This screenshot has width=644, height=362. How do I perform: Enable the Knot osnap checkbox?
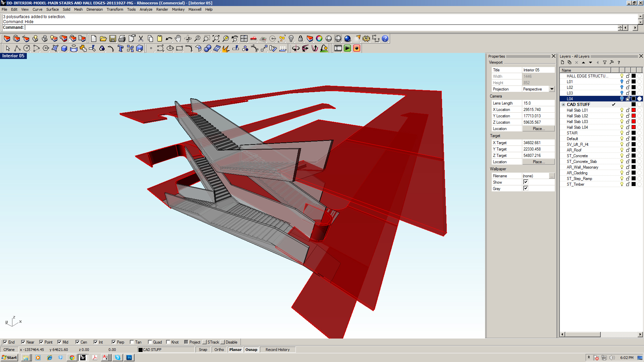point(168,342)
